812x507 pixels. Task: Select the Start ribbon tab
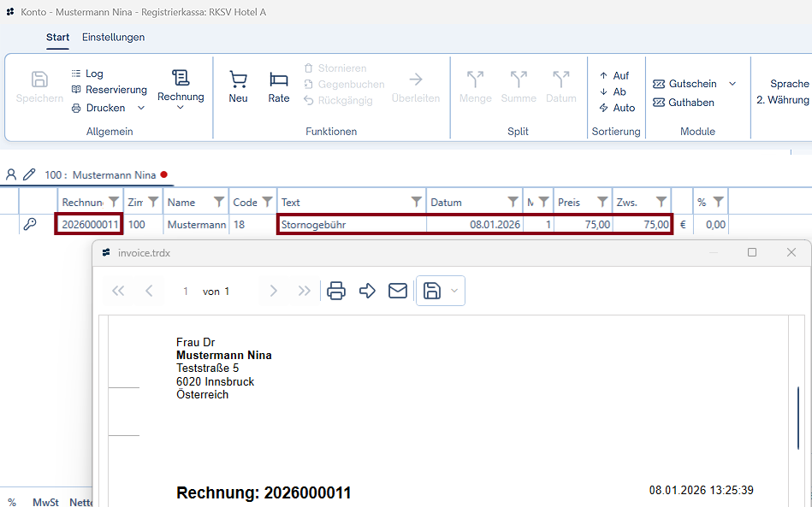[58, 38]
